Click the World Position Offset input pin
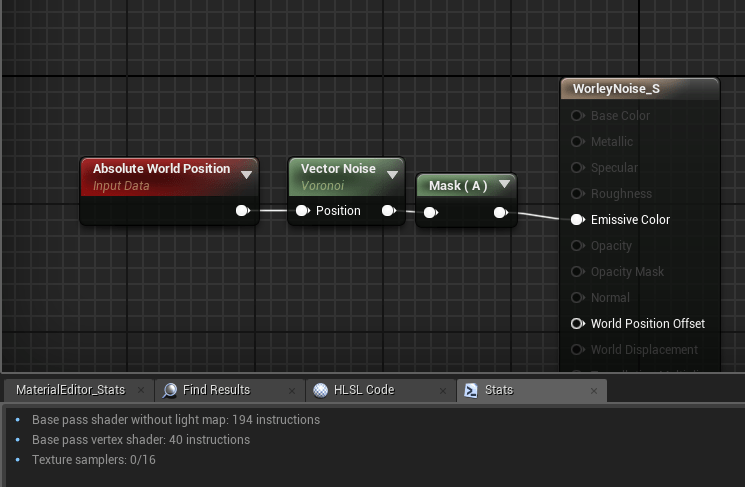The image size is (745, 487). [x=577, y=324]
